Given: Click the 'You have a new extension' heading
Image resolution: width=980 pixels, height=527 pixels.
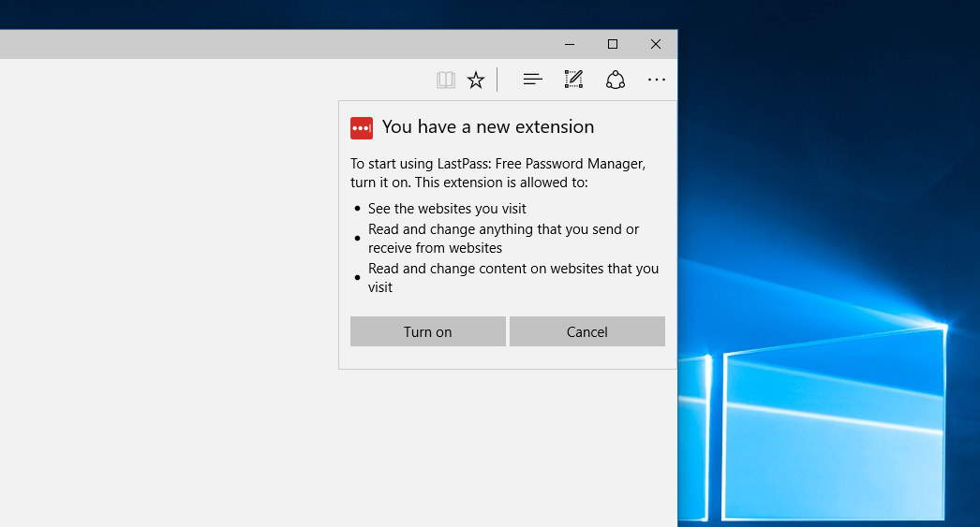Looking at the screenshot, I should (x=488, y=127).
